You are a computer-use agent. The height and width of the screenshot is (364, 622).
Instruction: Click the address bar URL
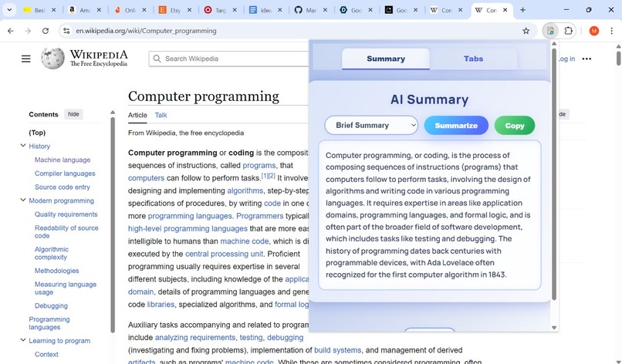146,31
